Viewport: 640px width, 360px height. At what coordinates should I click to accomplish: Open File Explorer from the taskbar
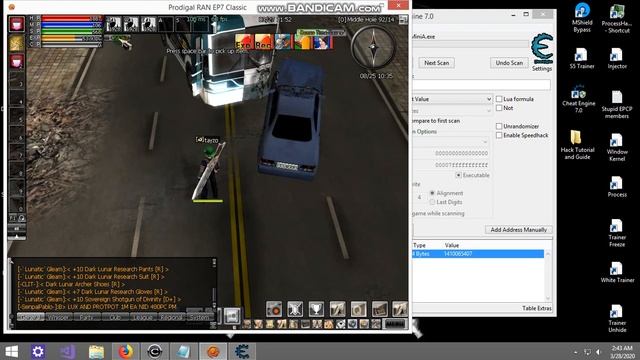click(x=96, y=351)
